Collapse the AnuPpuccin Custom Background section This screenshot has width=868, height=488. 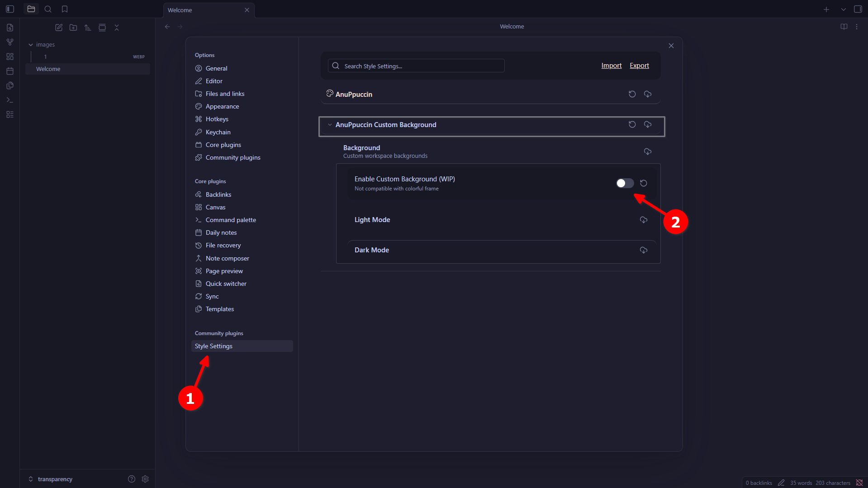[330, 125]
